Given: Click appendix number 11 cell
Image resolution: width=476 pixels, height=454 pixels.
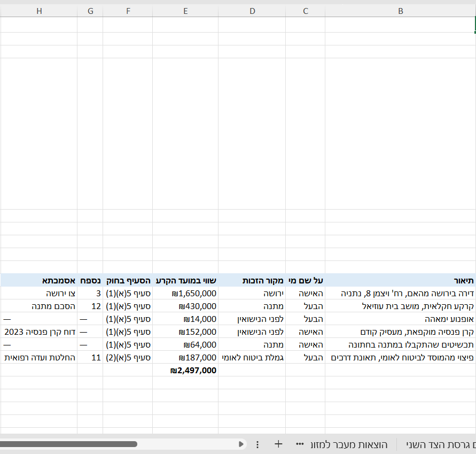Looking at the screenshot, I should (x=90, y=357).
